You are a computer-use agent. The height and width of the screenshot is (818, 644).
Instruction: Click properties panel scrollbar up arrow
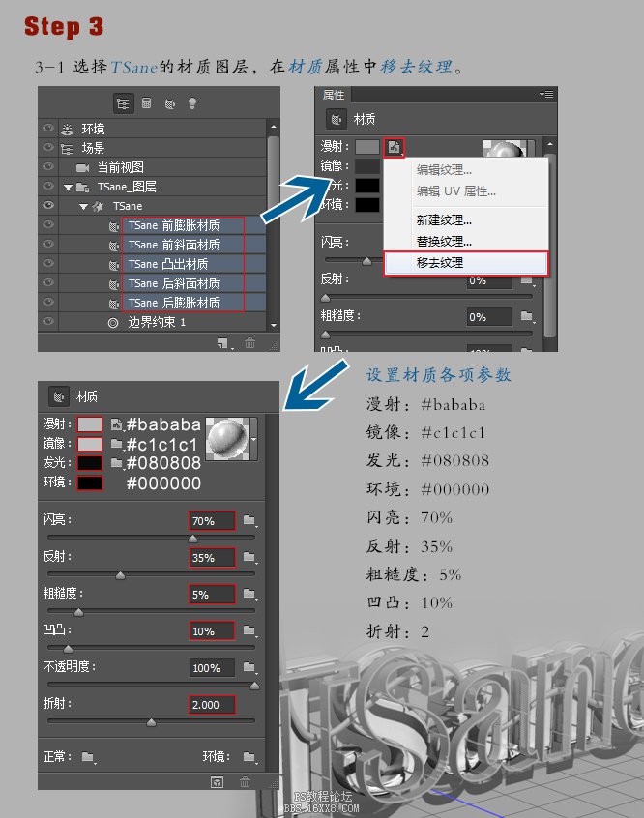[x=549, y=143]
